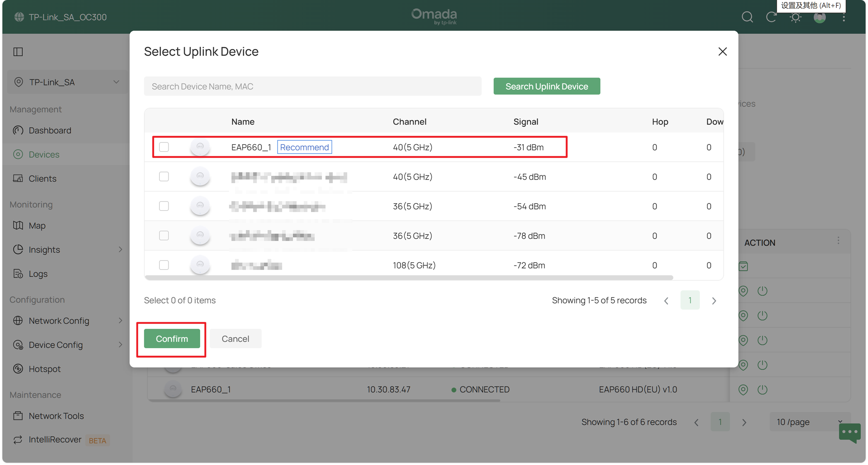The image size is (868, 465).
Task: Expand the Device Config submenu
Action: (120, 345)
